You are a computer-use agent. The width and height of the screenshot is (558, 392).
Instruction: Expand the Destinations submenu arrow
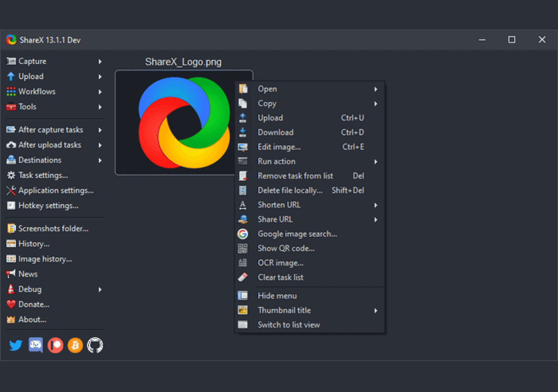click(x=100, y=160)
